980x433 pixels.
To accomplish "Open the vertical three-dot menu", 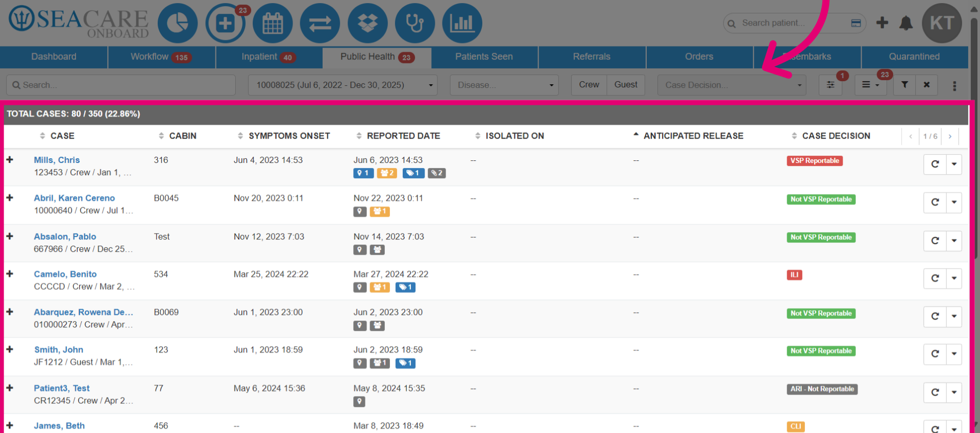I will click(x=954, y=86).
